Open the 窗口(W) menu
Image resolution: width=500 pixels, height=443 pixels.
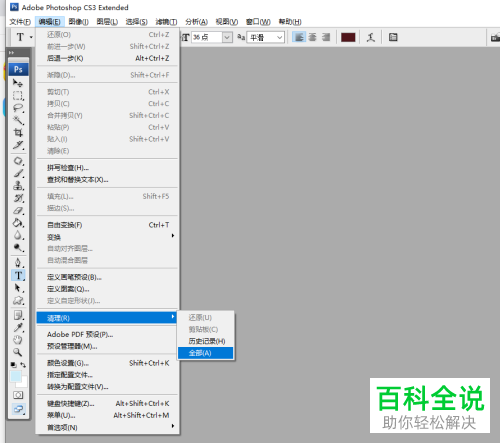(x=258, y=22)
